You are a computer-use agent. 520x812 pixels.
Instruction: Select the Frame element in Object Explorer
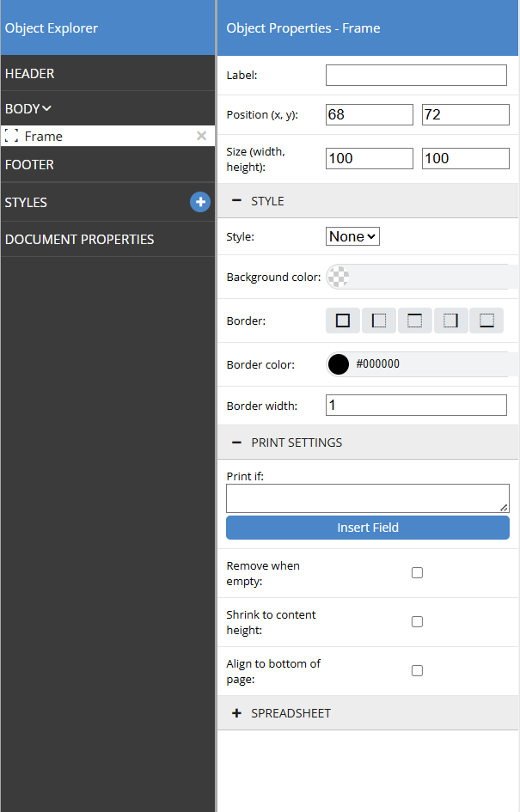pos(44,136)
